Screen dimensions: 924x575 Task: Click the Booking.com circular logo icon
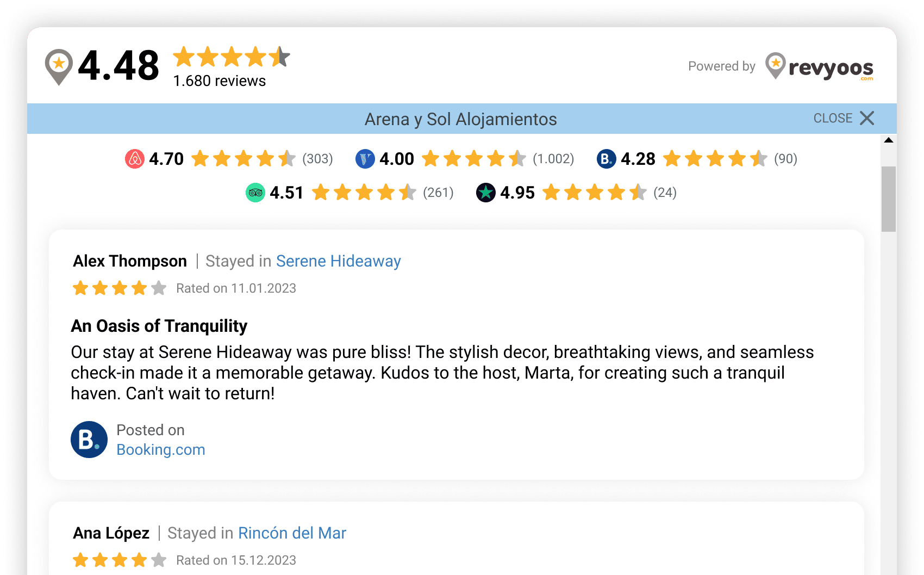coord(605,159)
